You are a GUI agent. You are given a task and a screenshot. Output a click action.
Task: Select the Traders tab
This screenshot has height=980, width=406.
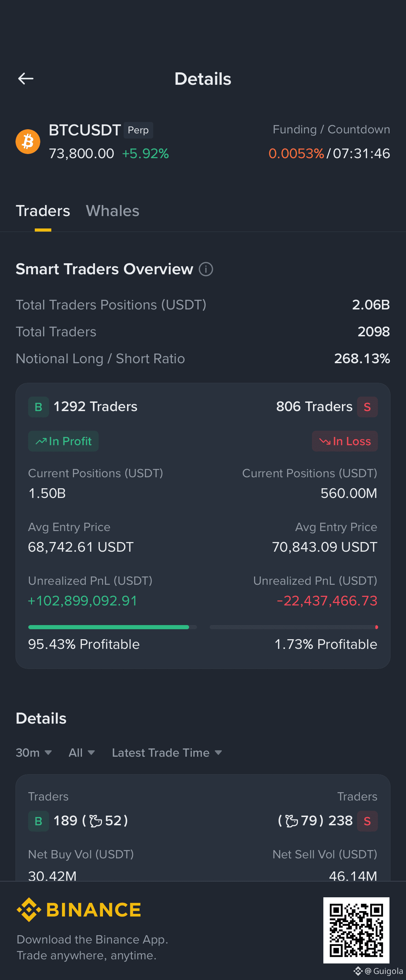coord(43,211)
